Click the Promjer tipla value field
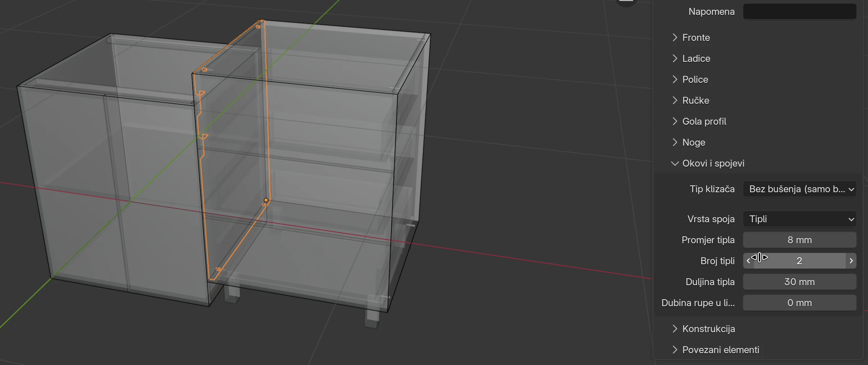Viewport: 868px width, 365px height. point(800,240)
